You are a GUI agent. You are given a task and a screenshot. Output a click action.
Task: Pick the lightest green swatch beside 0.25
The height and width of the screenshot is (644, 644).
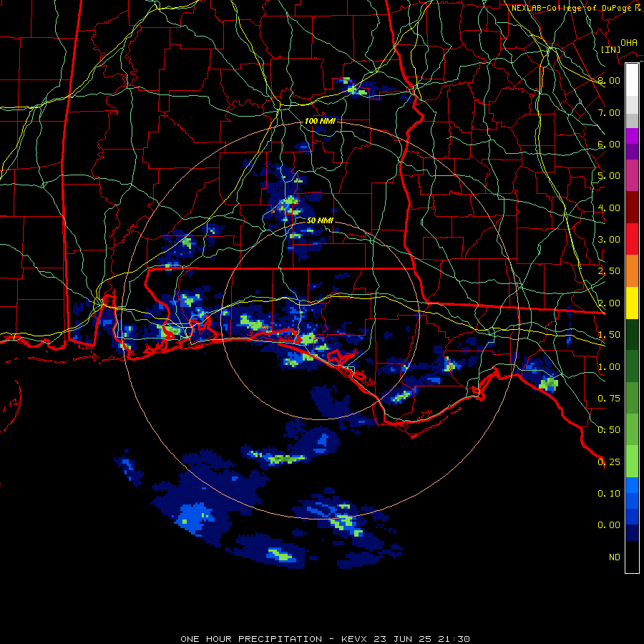click(632, 462)
